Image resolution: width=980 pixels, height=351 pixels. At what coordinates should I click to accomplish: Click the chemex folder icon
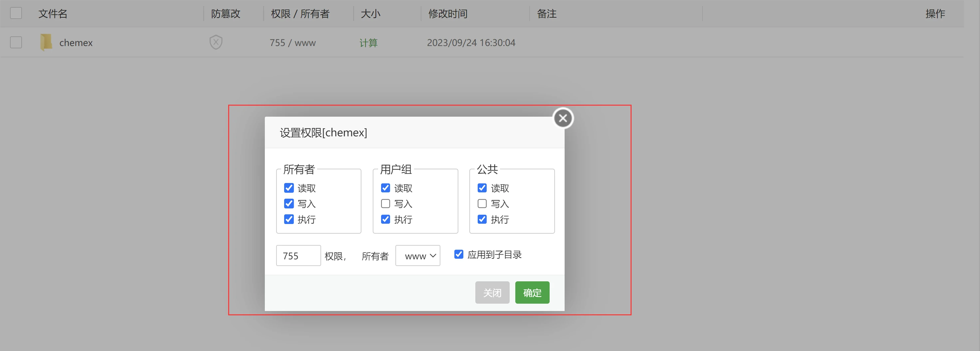click(x=46, y=42)
